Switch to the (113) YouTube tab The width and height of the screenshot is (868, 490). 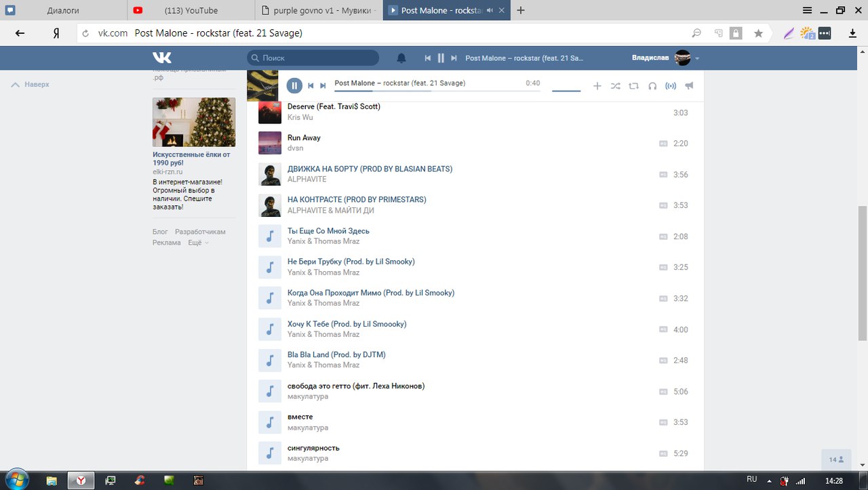[x=191, y=10]
